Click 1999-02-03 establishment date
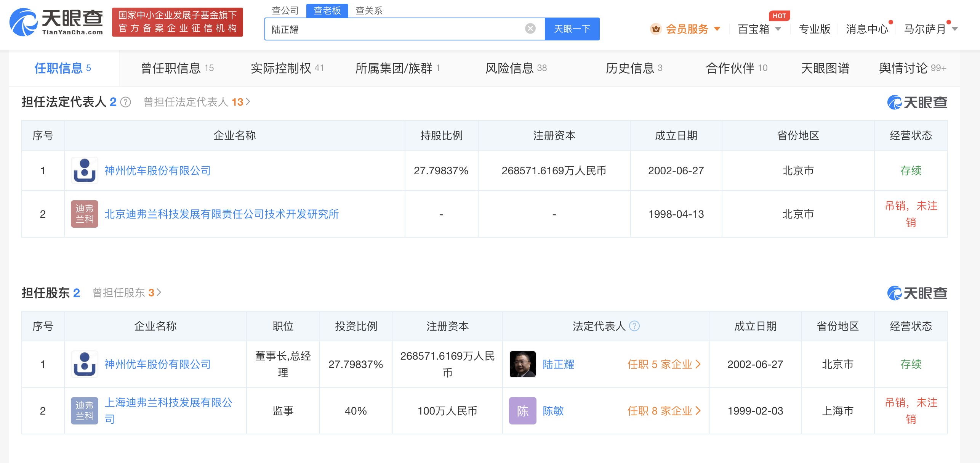The image size is (980, 463). 755,411
